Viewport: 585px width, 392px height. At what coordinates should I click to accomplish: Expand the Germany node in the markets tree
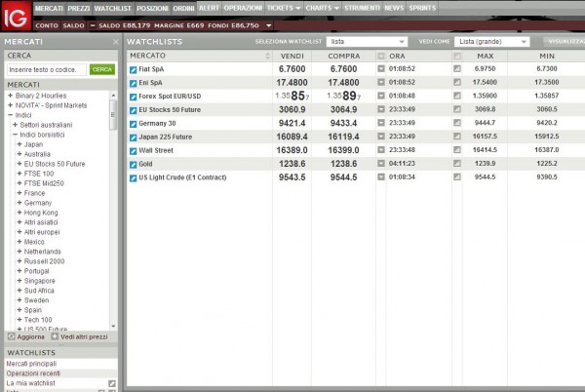[19, 202]
